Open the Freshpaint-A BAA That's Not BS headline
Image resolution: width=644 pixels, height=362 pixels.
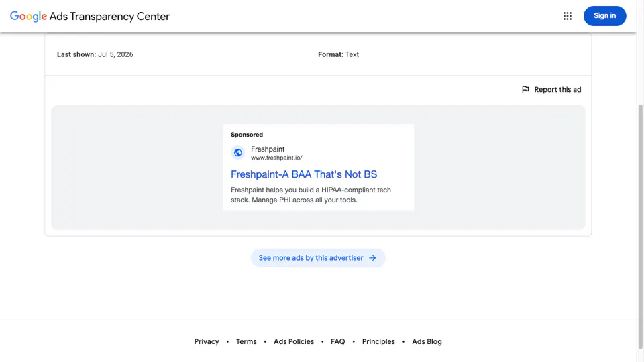303,174
